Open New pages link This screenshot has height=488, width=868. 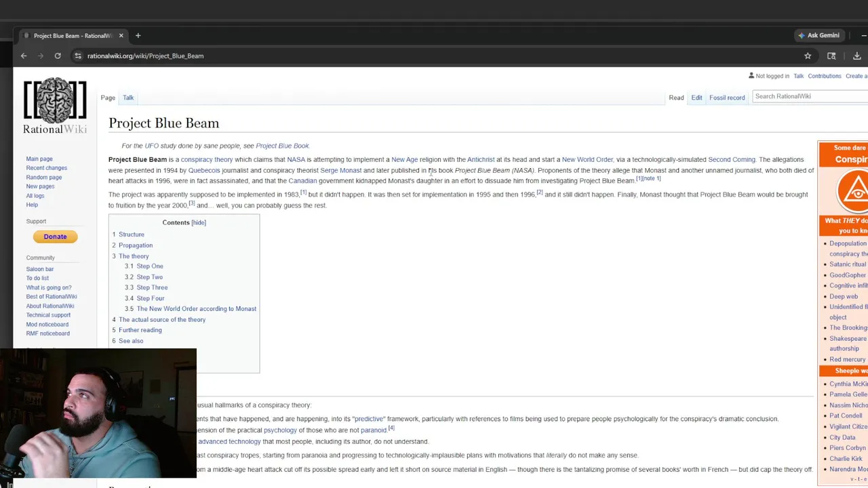(x=40, y=186)
